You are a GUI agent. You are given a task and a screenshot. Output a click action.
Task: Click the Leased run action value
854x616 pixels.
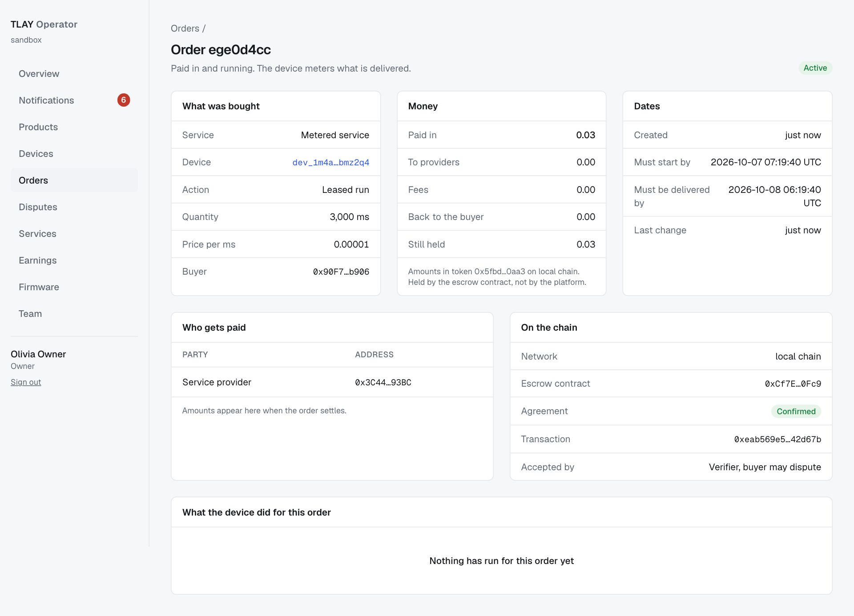(x=346, y=190)
